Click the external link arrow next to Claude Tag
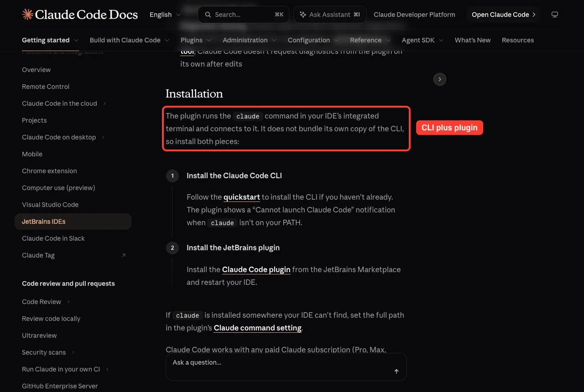Image resolution: width=584 pixels, height=392 pixels. pyautogui.click(x=124, y=255)
